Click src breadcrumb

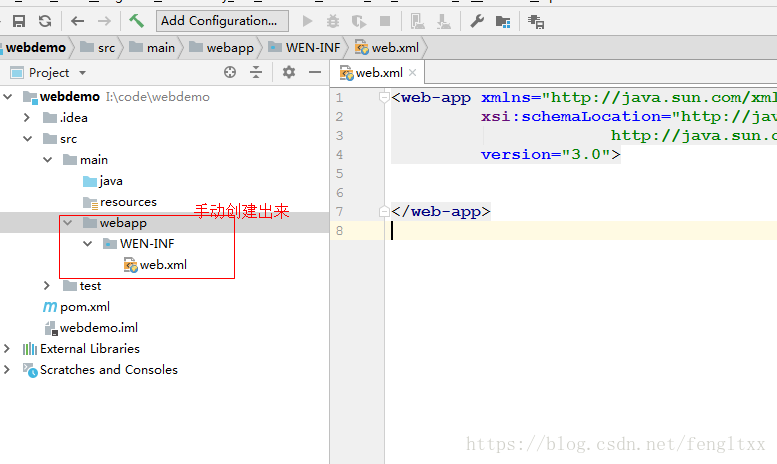tap(98, 48)
